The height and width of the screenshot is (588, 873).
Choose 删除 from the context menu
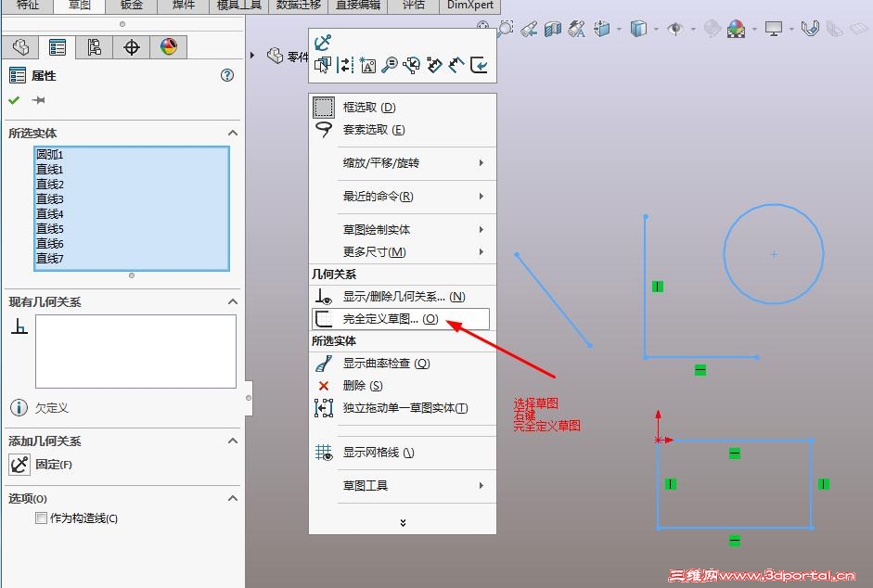pos(403,386)
